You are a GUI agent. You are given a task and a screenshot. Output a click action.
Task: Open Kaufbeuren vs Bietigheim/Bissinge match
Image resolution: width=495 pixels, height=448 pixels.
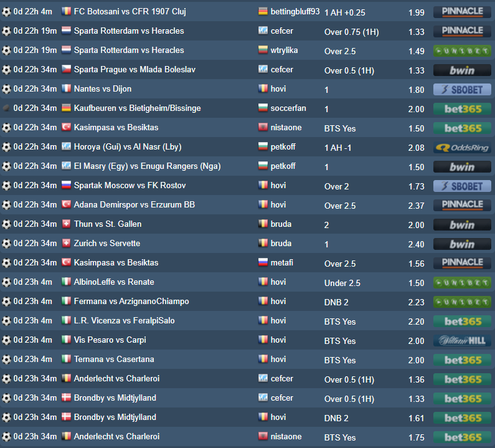tap(138, 108)
